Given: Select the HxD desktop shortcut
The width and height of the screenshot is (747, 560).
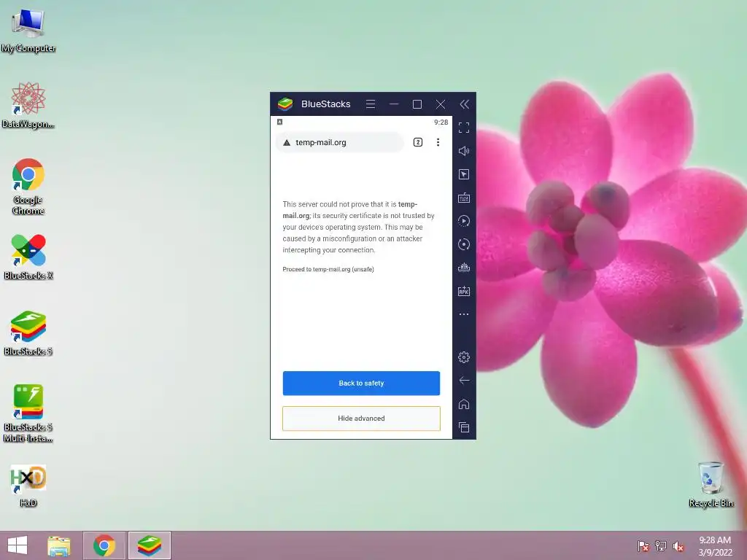Looking at the screenshot, I should click(x=28, y=486).
